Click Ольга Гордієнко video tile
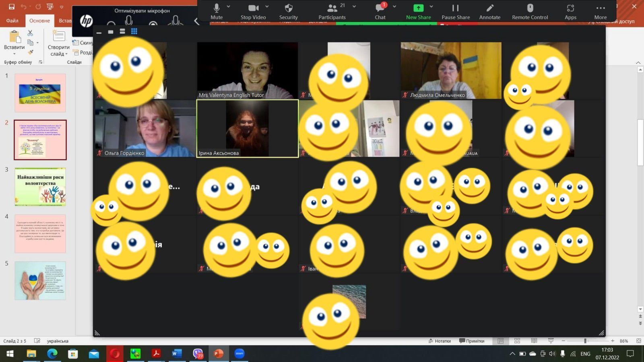This screenshot has width=644, height=362. 145,128
